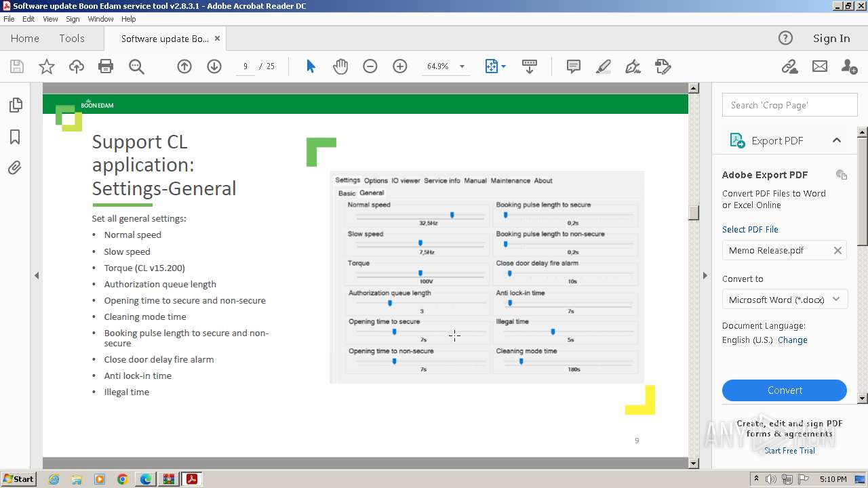Go to previous page arrow
The height and width of the screenshot is (488, 868).
tap(184, 66)
